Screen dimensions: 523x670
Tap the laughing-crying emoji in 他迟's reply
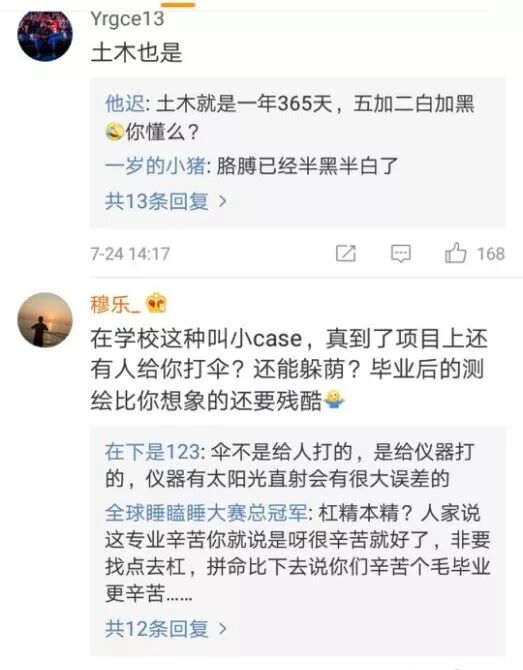[115, 131]
